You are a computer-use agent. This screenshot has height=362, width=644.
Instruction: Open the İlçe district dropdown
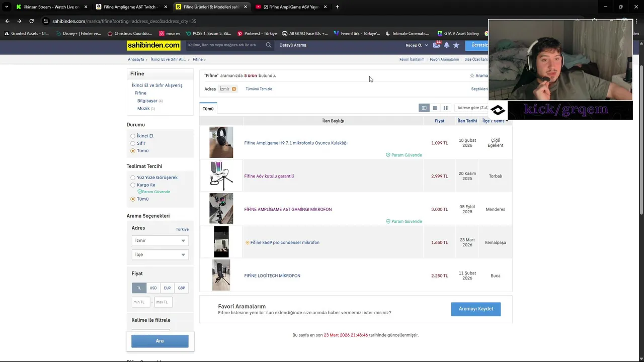(x=160, y=254)
